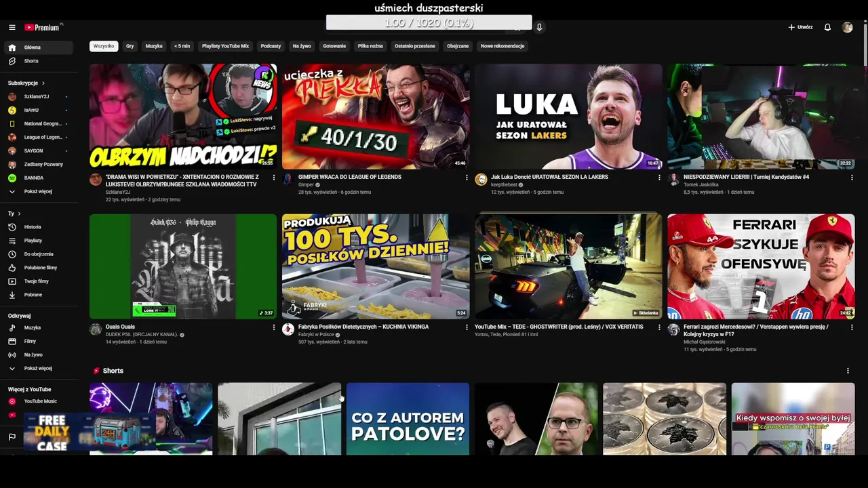Image resolution: width=868 pixels, height=488 pixels.
Task: Go to Główna home in sidebar
Action: coord(38,47)
